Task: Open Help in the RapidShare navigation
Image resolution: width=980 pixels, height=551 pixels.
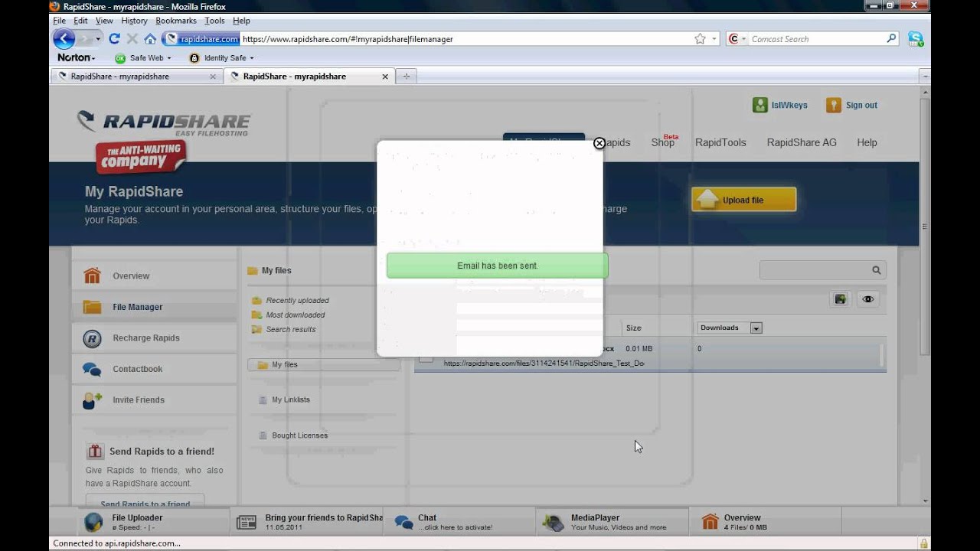Action: 867,142
